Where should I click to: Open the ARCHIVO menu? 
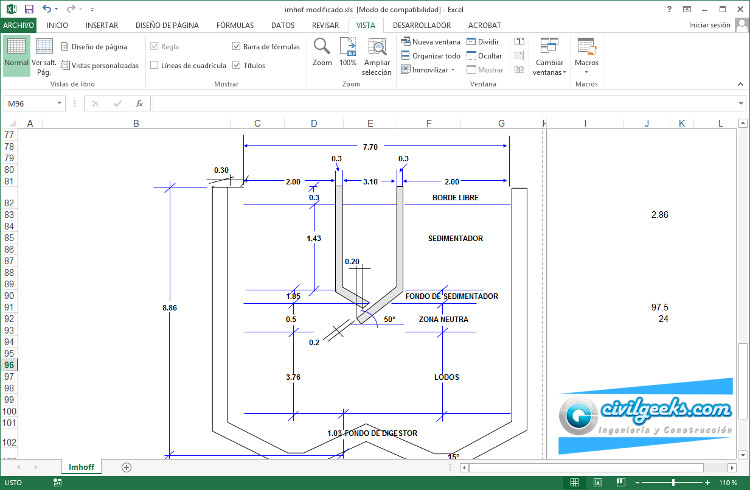[18, 24]
